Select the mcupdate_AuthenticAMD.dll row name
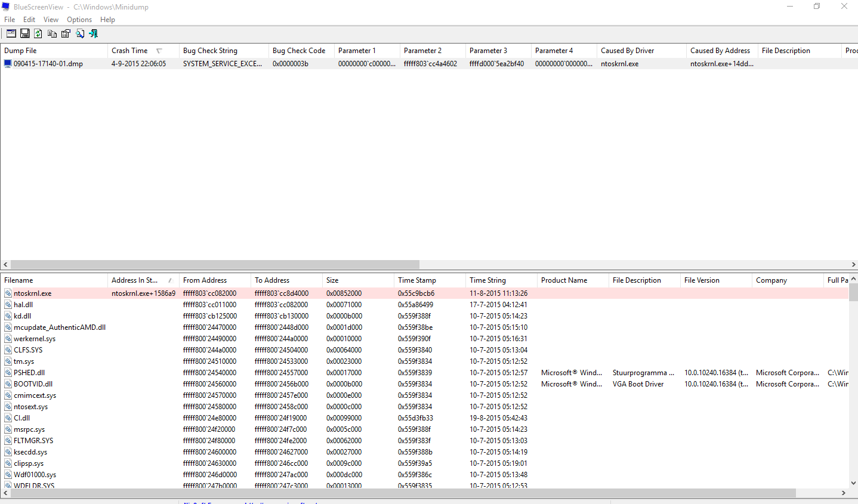The image size is (858, 504). [x=60, y=327]
